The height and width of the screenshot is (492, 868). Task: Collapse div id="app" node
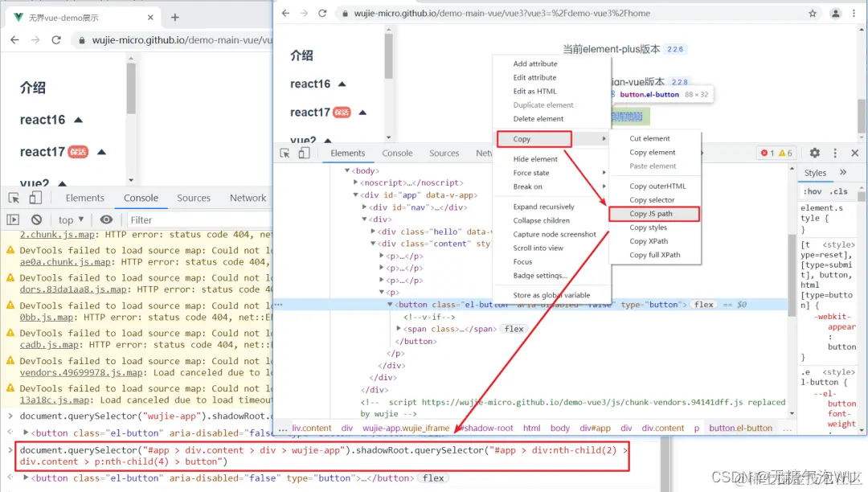[356, 195]
